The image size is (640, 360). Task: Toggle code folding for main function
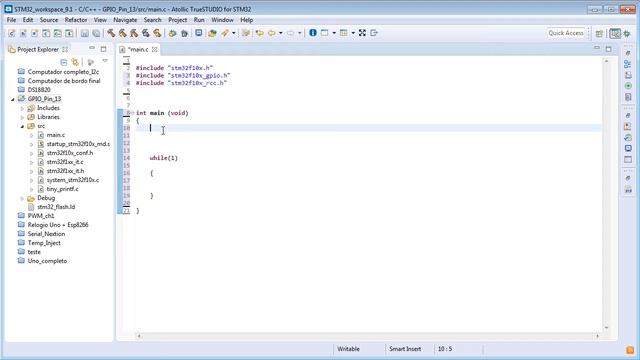coord(132,113)
